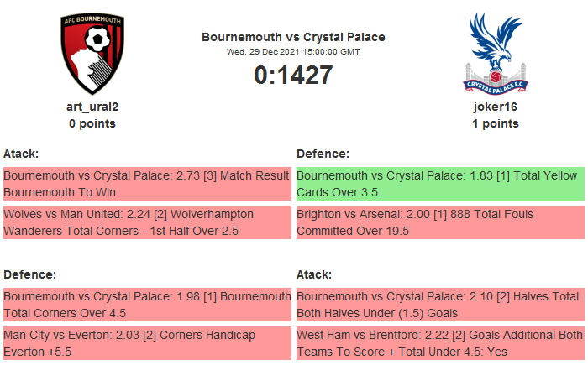
Task: Click the upper right Defence heading
Action: pyautogui.click(x=323, y=154)
